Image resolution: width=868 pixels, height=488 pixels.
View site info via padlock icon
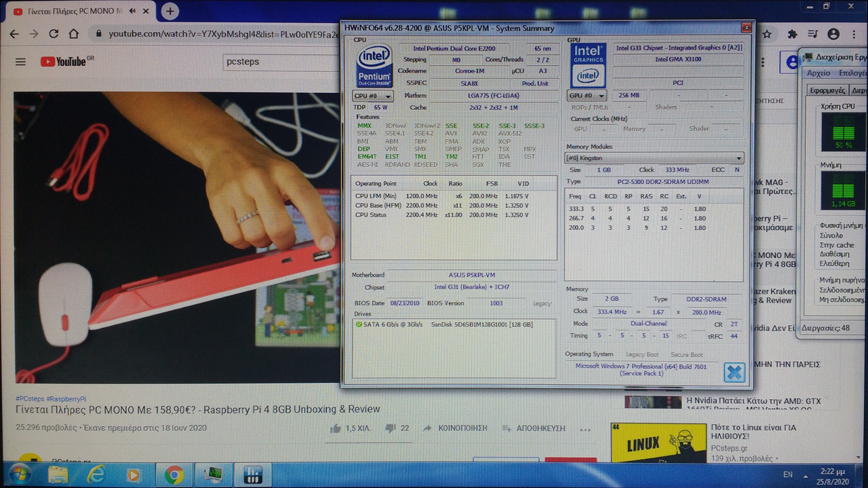99,34
